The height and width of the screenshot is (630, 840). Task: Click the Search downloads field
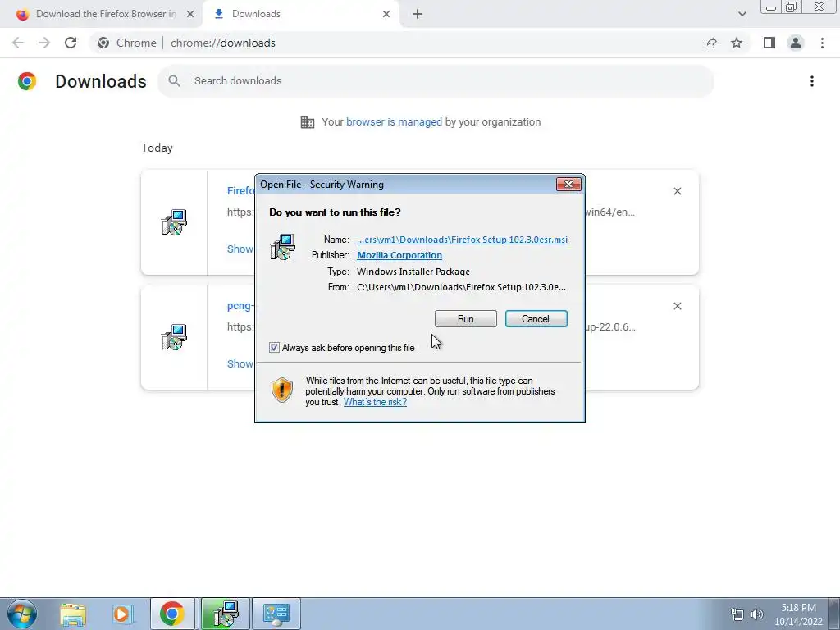point(436,81)
